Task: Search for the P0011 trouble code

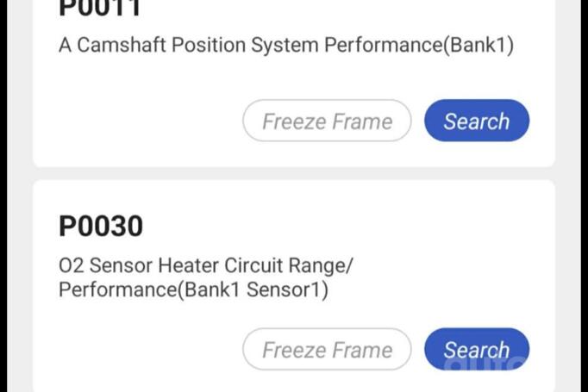Action: coord(476,121)
